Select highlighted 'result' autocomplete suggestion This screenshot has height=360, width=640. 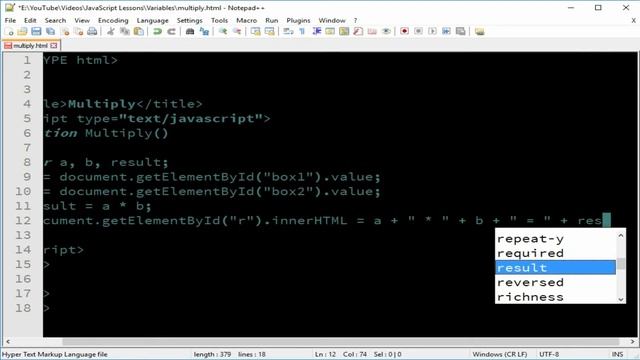(x=555, y=268)
